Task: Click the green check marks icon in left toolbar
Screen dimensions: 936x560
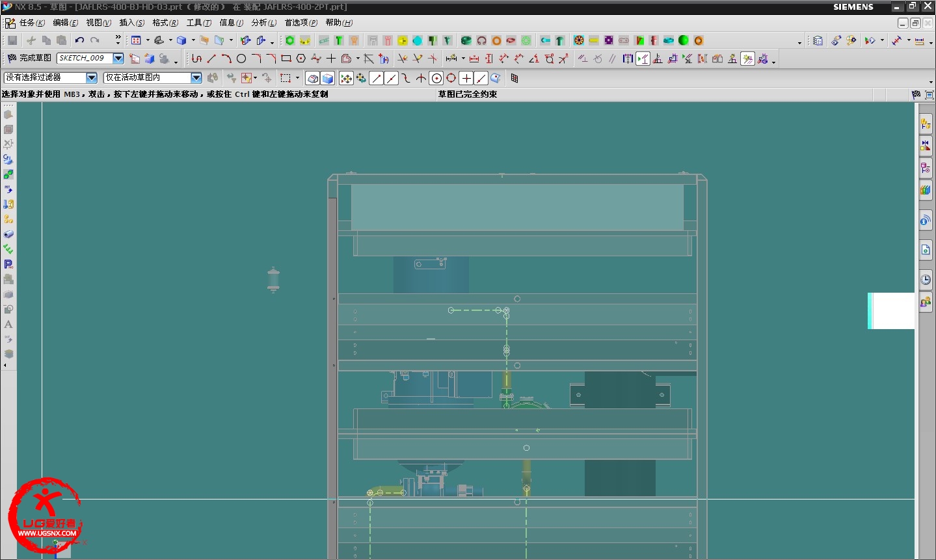Action: 8,249
